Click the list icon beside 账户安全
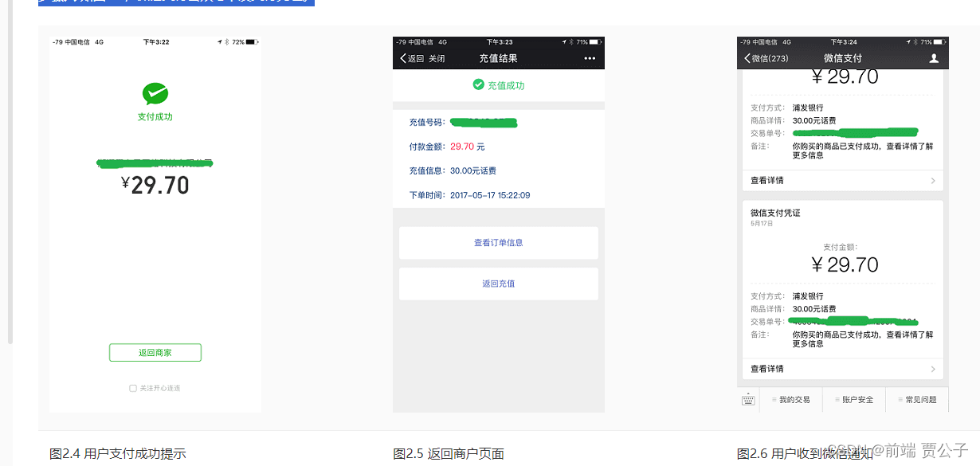980x466 pixels. click(x=837, y=399)
